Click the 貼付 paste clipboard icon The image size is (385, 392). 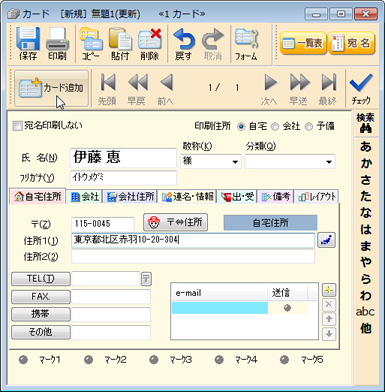pos(120,39)
